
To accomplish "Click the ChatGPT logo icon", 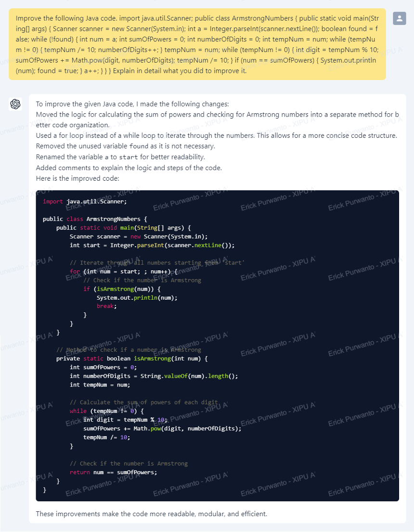I will click(x=15, y=104).
